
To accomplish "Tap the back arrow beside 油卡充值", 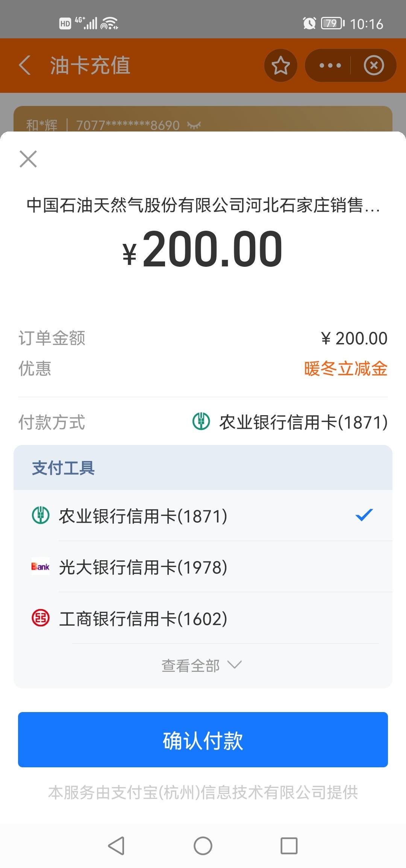I will pyautogui.click(x=25, y=65).
